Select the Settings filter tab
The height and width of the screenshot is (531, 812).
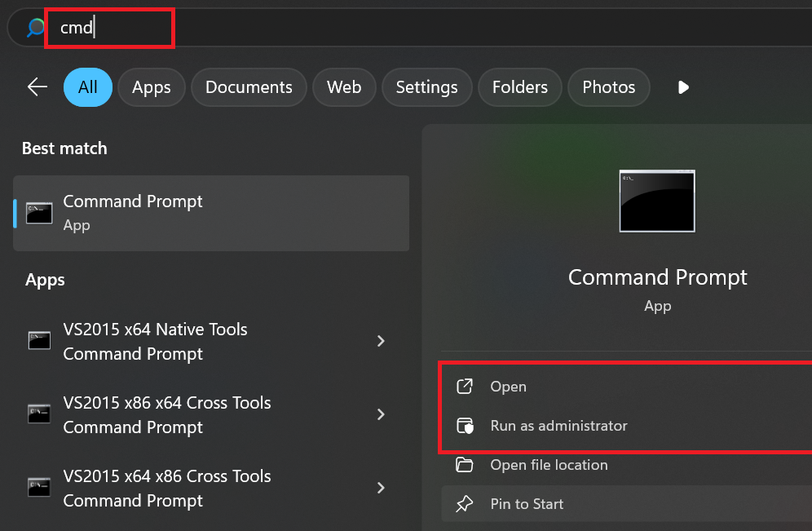click(x=426, y=87)
